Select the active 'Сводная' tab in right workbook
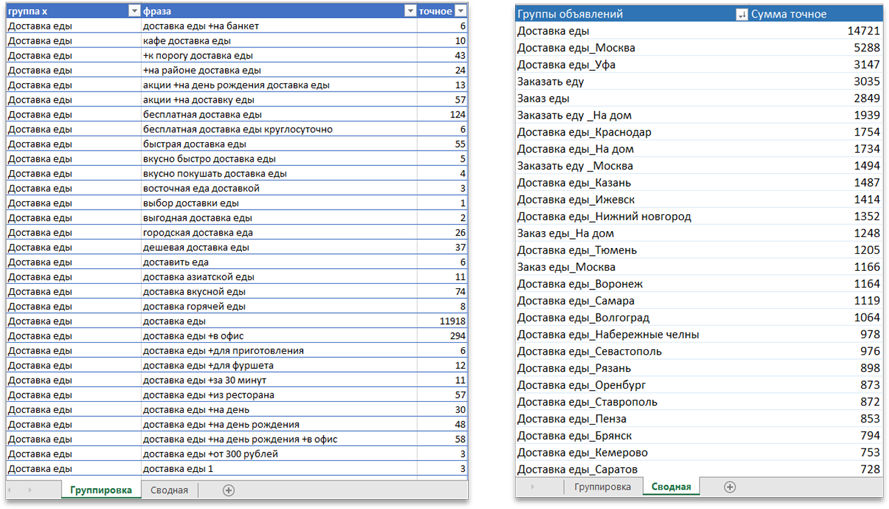Screen dimensions: 889x509 (671, 487)
